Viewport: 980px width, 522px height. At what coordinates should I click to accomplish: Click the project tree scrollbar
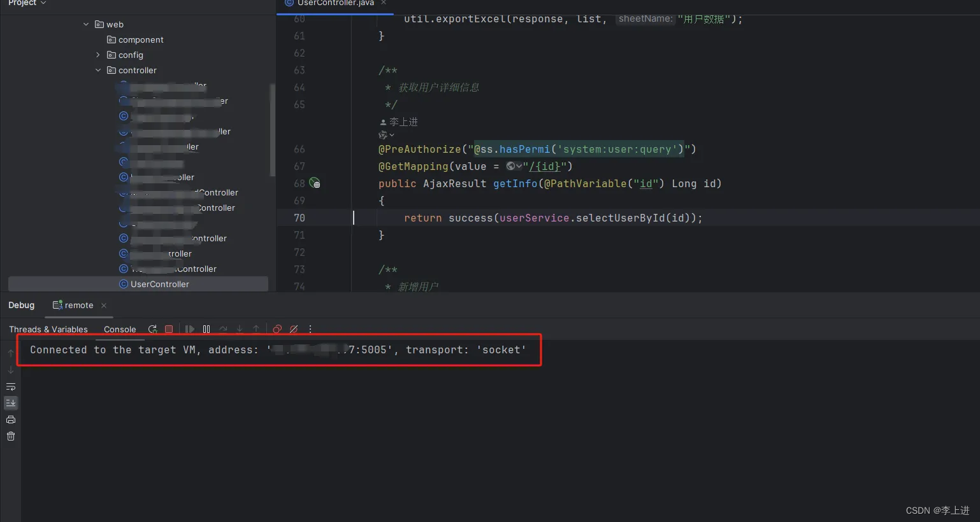[273, 130]
